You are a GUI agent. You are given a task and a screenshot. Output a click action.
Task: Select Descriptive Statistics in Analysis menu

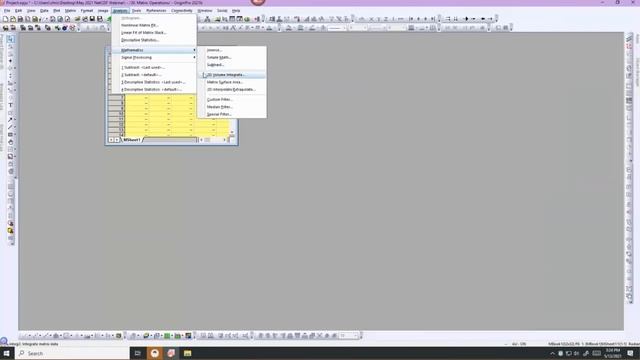pyautogui.click(x=154, y=40)
